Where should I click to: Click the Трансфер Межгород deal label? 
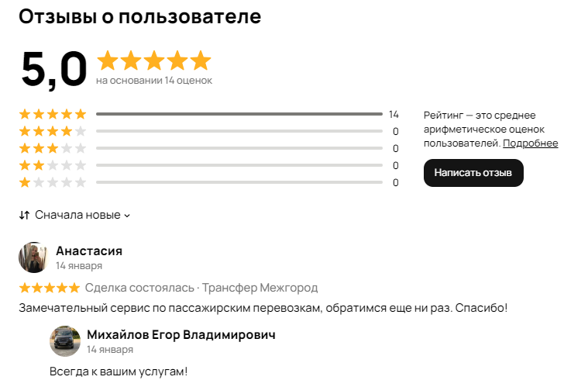pyautogui.click(x=260, y=288)
